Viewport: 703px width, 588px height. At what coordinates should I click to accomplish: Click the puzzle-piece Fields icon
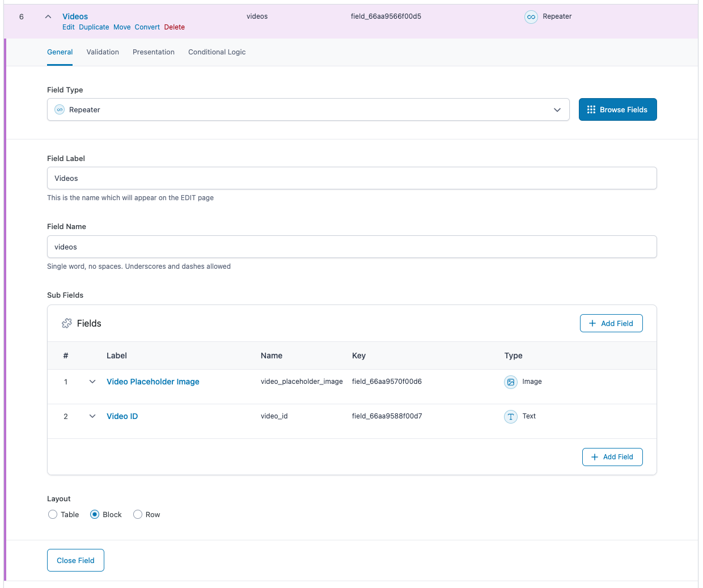pos(67,323)
